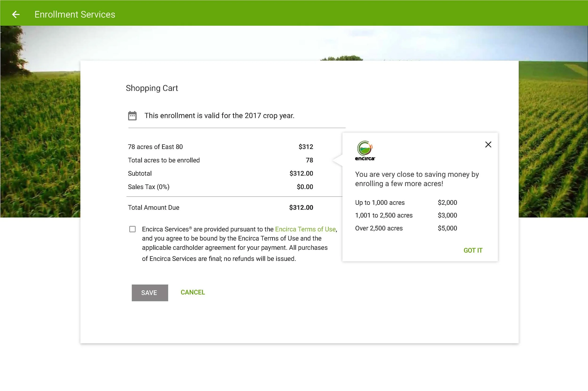The image size is (588, 391).
Task: Close the savings tip popup with X
Action: 488,144
